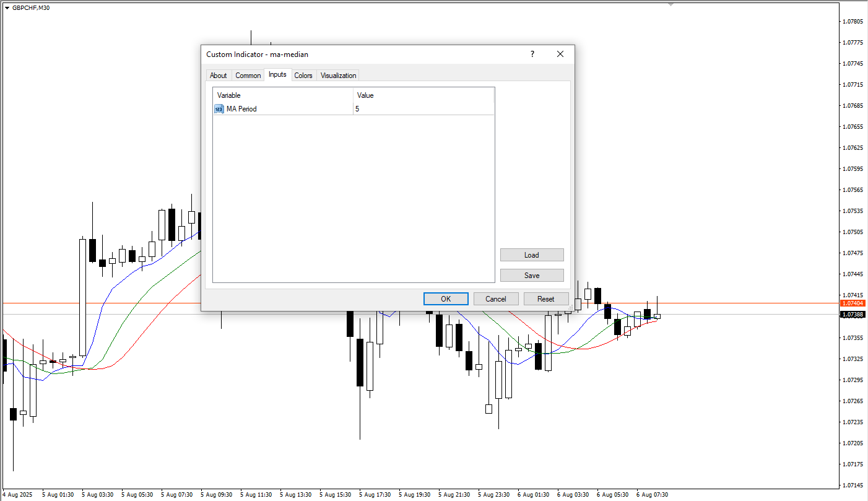
Task: Click the Variable column header
Action: click(283, 95)
